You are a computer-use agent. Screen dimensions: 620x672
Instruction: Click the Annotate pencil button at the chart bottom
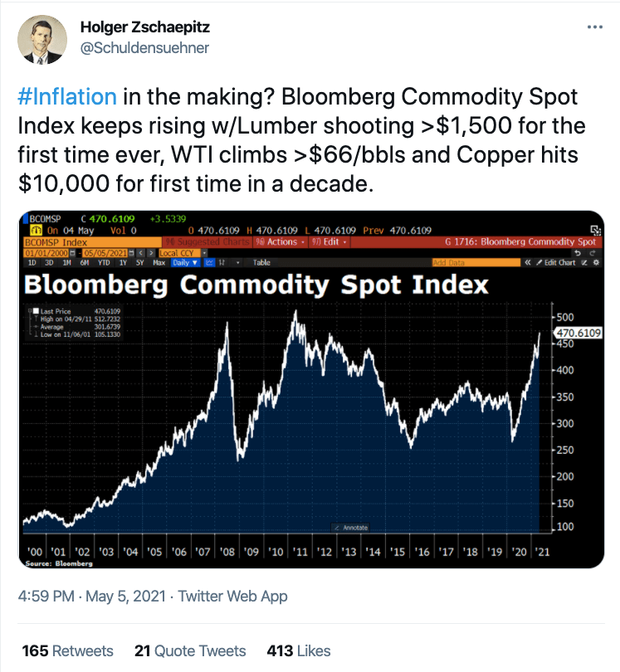(x=351, y=528)
